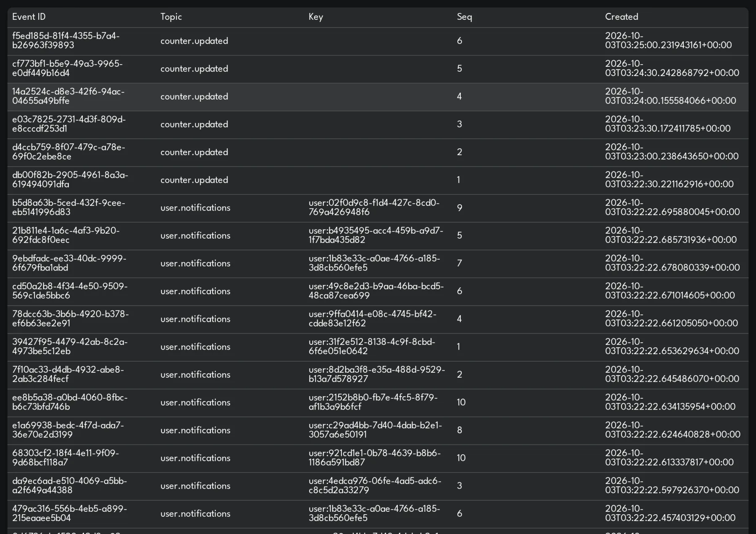Click key user:921cd1e1-0b78-4639-b8b6-1186a591bd87
Screen dimensions: 756x534
[x=375, y=458]
